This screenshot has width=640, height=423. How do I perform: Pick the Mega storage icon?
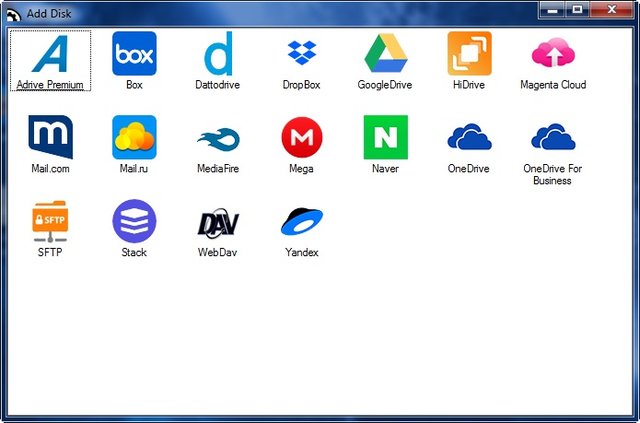coord(301,138)
